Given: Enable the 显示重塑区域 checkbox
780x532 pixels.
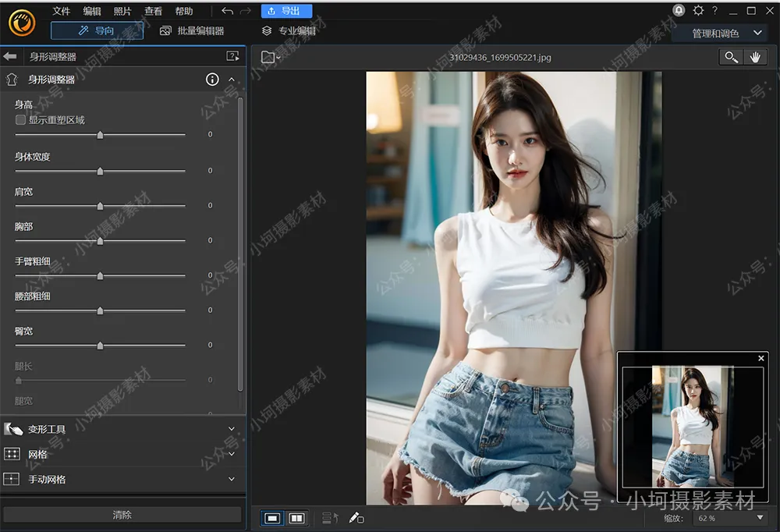Looking at the screenshot, I should point(21,120).
